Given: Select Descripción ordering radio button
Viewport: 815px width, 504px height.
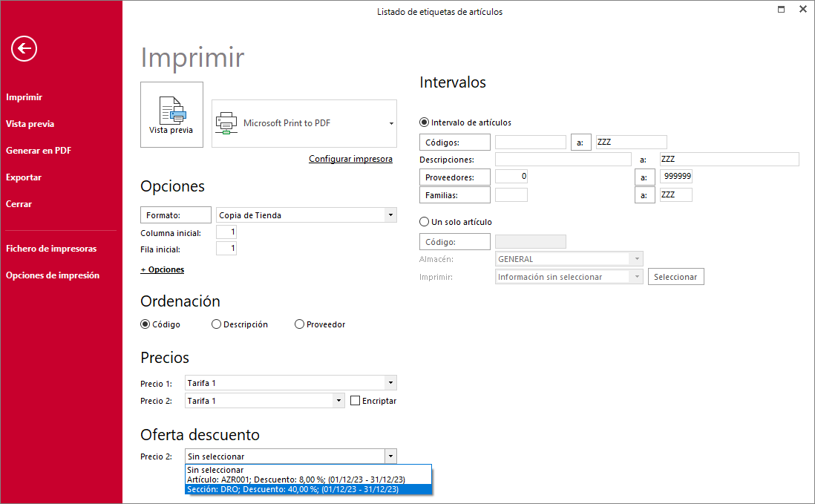Looking at the screenshot, I should (216, 324).
